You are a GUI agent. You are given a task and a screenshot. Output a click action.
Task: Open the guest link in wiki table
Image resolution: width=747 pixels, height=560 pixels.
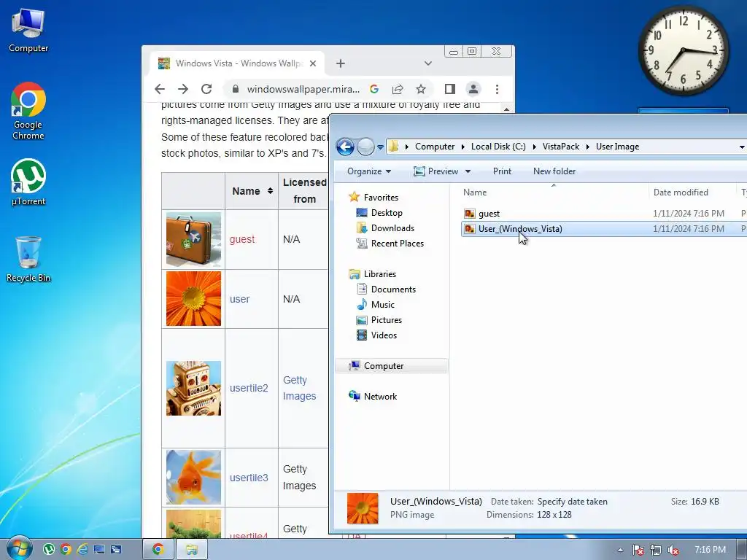(242, 239)
